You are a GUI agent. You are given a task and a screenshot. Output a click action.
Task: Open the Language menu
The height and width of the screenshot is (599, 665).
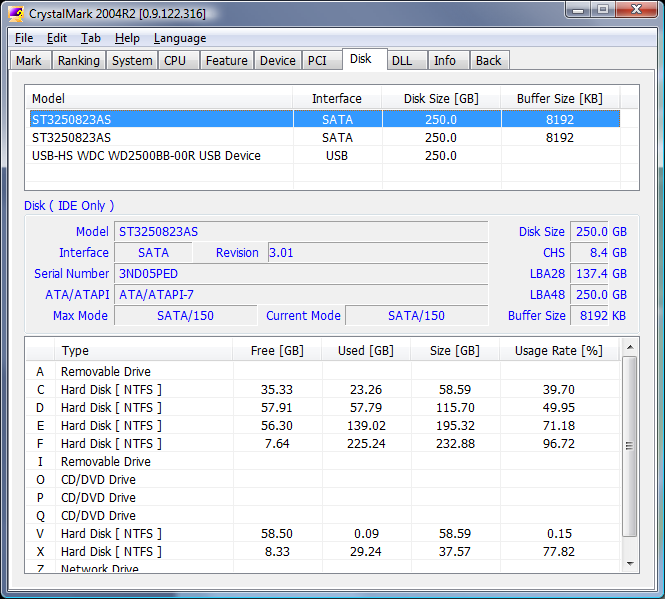[x=180, y=38]
